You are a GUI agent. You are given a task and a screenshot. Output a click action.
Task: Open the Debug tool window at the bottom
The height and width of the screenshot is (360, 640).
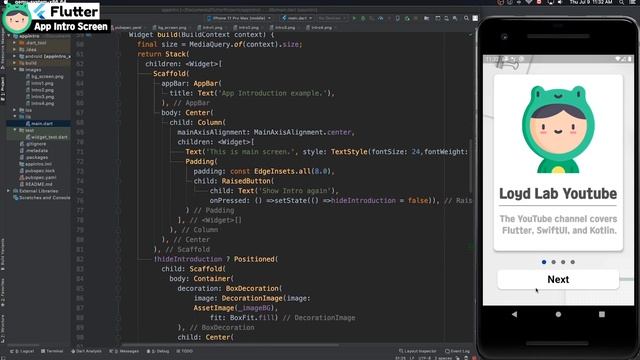(x=158, y=351)
